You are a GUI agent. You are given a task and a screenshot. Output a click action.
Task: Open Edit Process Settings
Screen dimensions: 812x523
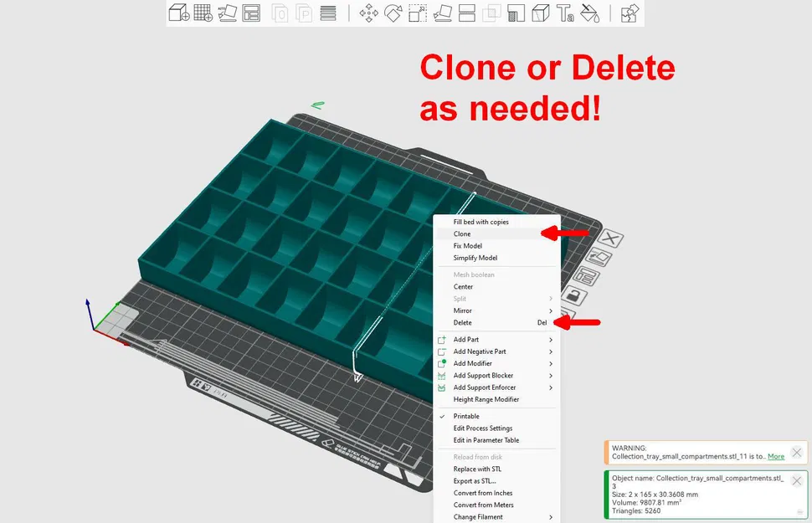tap(496, 428)
